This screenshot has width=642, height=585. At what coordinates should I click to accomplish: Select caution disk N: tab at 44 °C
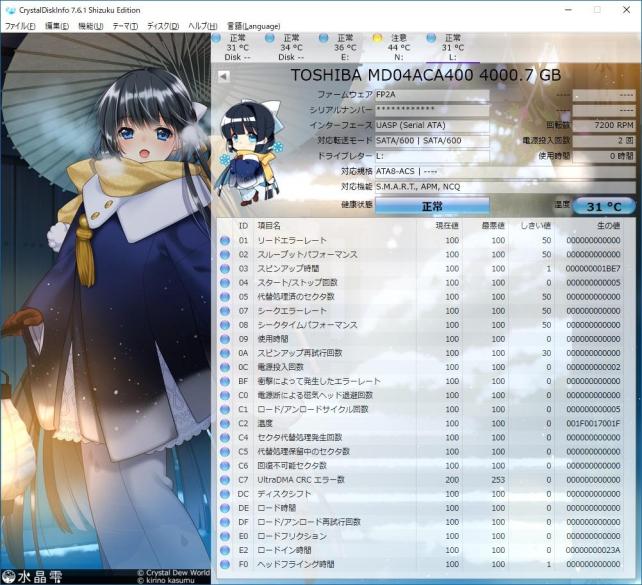(x=398, y=47)
